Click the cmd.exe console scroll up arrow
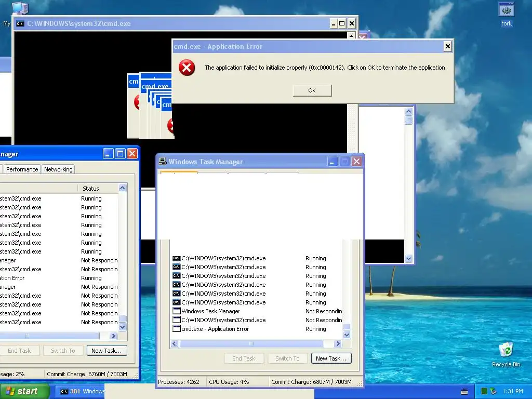 (x=351, y=36)
